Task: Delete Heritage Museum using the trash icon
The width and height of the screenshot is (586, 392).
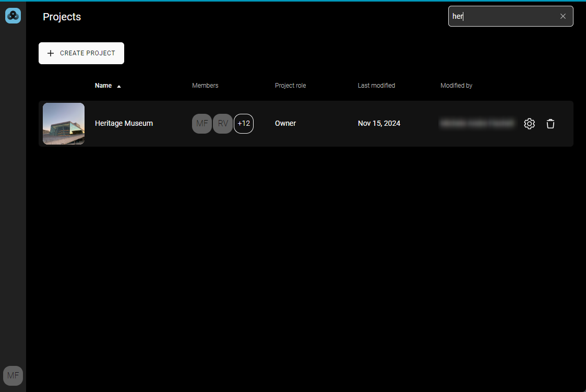Action: (550, 124)
